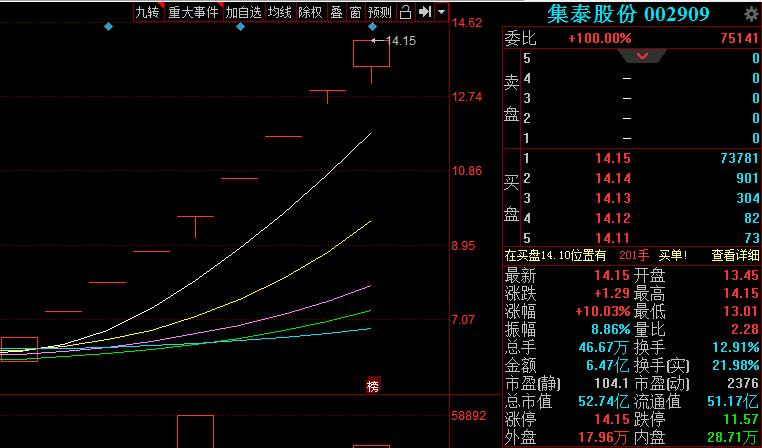Screen dimensions: 762x448
Task: Click the 振幅 value 8.86%
Action: tap(610, 329)
